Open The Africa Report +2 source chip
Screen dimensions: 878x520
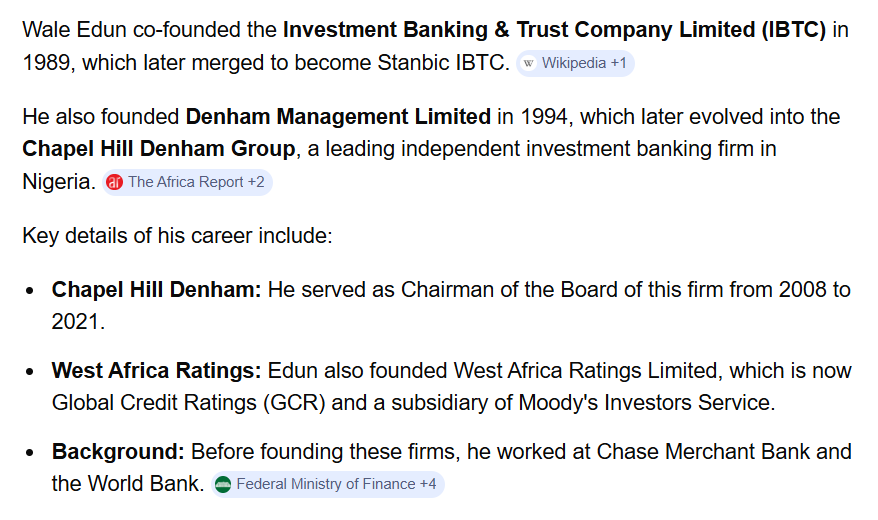click(187, 182)
